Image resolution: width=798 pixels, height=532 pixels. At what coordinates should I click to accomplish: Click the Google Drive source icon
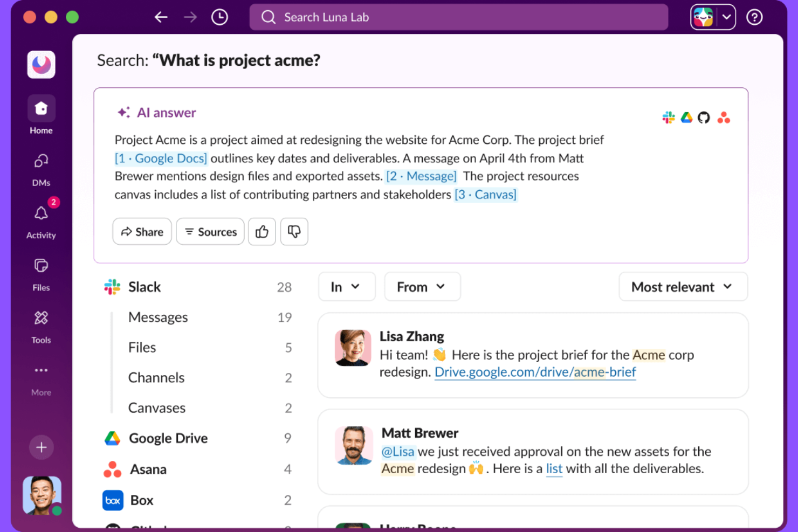click(x=686, y=117)
